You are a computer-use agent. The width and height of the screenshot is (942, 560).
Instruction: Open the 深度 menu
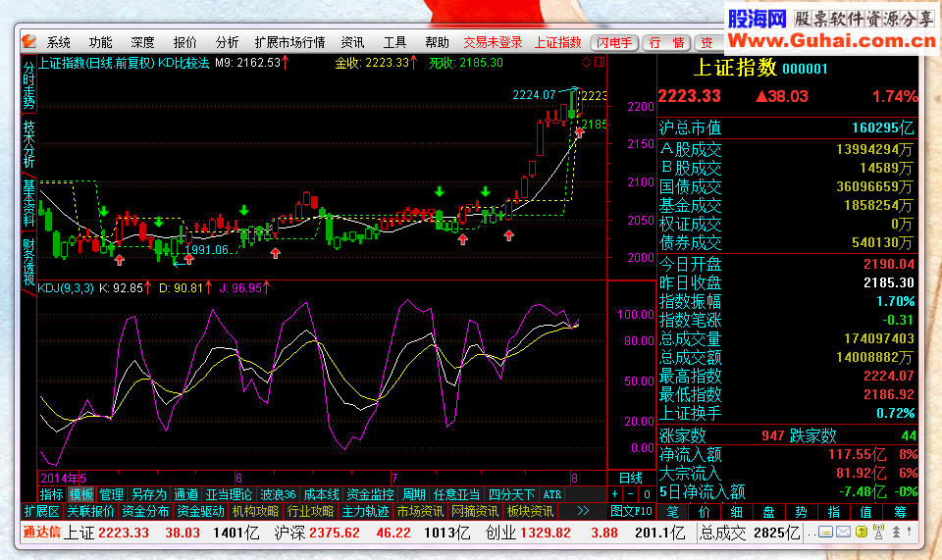pos(142,42)
